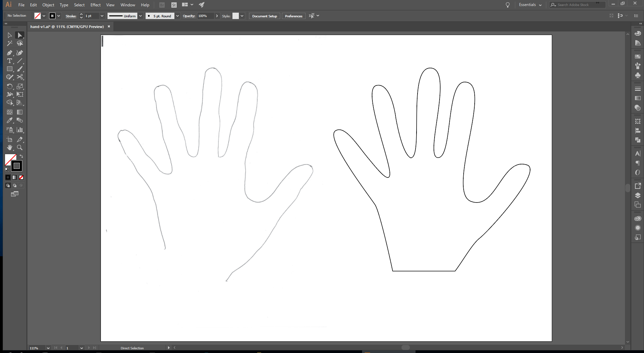The image size is (644, 353).
Task: Select the Paintbrush tool
Action: pos(20,69)
